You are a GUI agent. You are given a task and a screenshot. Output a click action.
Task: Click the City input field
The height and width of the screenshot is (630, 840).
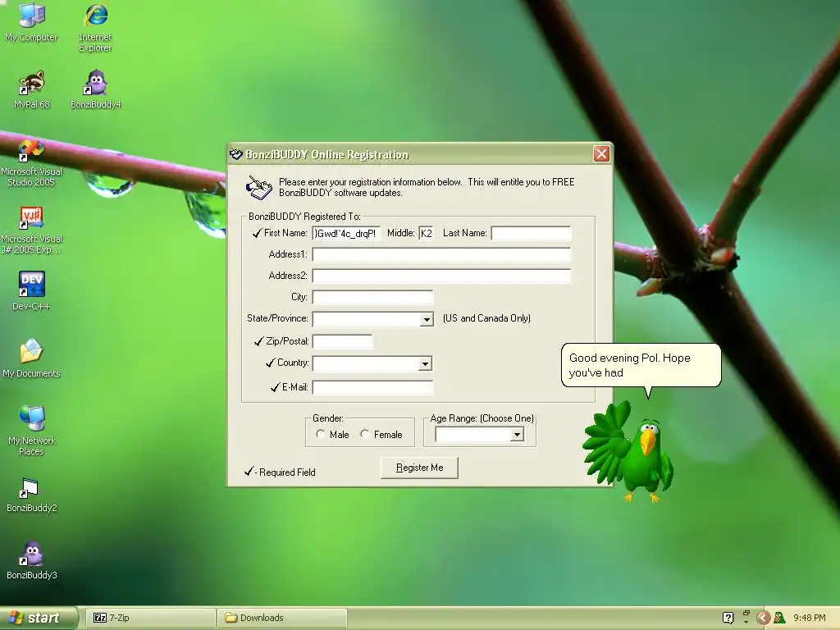[x=372, y=297]
